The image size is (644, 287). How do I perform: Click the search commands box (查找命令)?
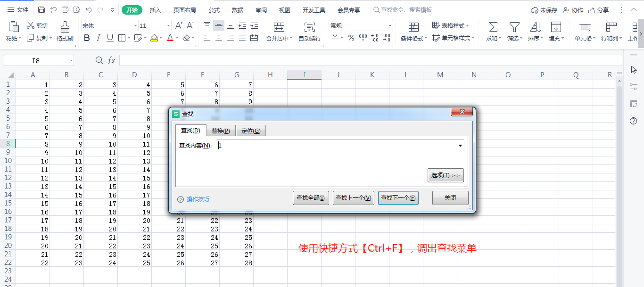click(403, 10)
